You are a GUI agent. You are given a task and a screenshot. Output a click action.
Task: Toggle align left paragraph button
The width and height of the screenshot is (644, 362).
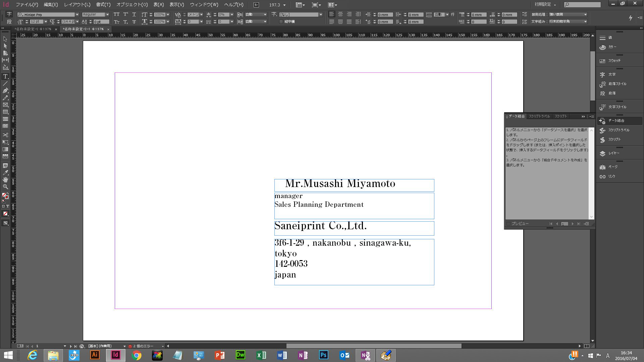(331, 14)
